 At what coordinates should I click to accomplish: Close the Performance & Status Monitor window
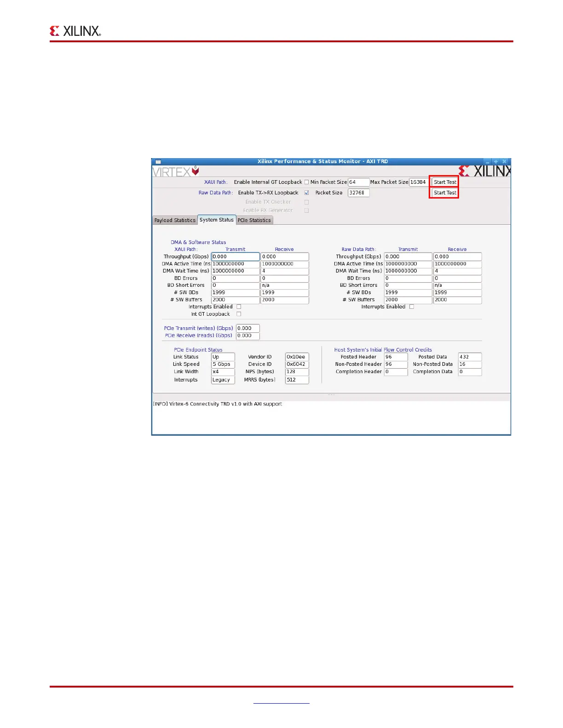(505, 162)
